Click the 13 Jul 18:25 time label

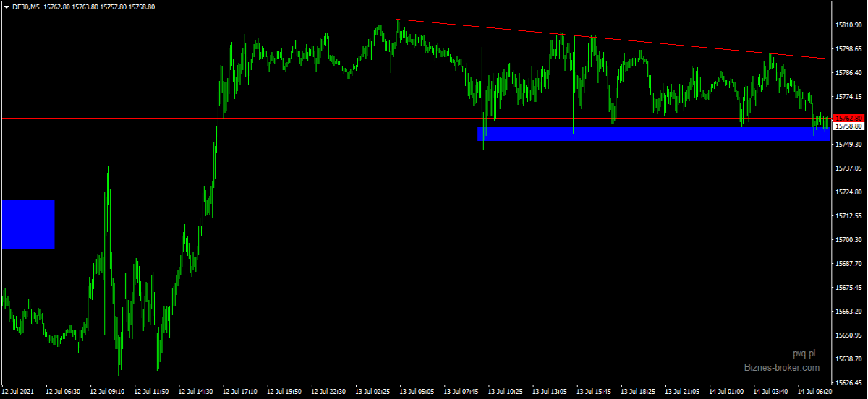pos(638,392)
